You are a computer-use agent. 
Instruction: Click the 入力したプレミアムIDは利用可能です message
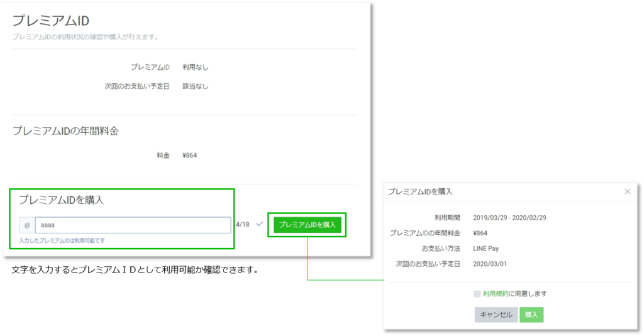point(62,241)
